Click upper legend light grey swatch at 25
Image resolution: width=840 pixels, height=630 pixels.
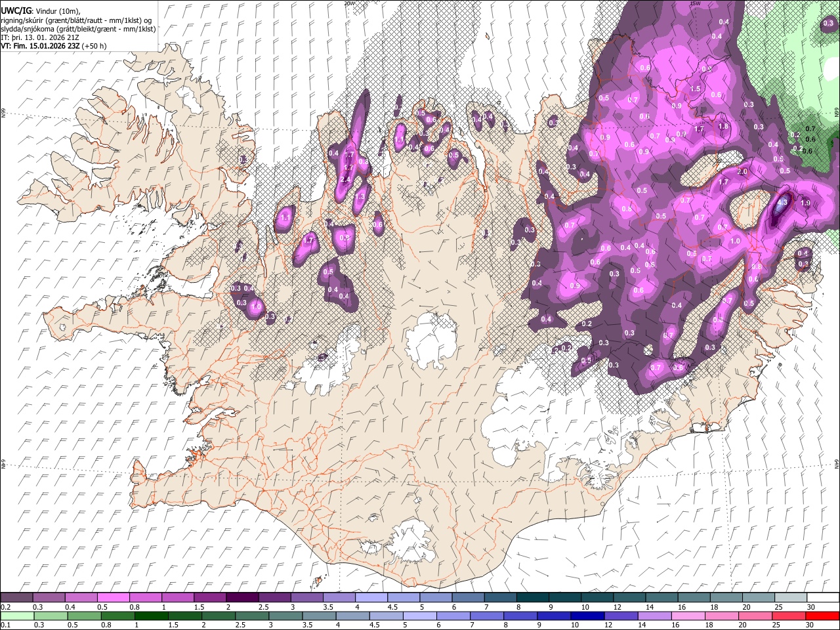[791, 598]
